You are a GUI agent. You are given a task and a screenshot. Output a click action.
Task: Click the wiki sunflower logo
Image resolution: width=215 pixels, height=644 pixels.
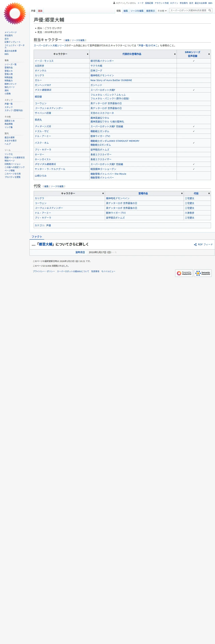tap(15, 14)
